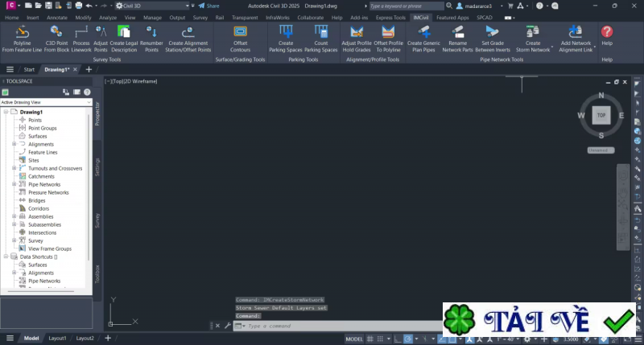Click the keyword search field
This screenshot has height=345, width=644.
point(407,6)
